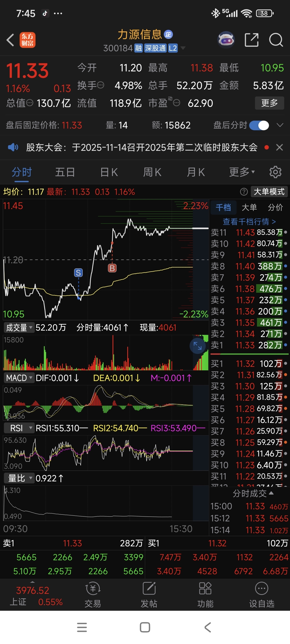Tap the 15:00 11.33 460万 trade

pos(249,506)
